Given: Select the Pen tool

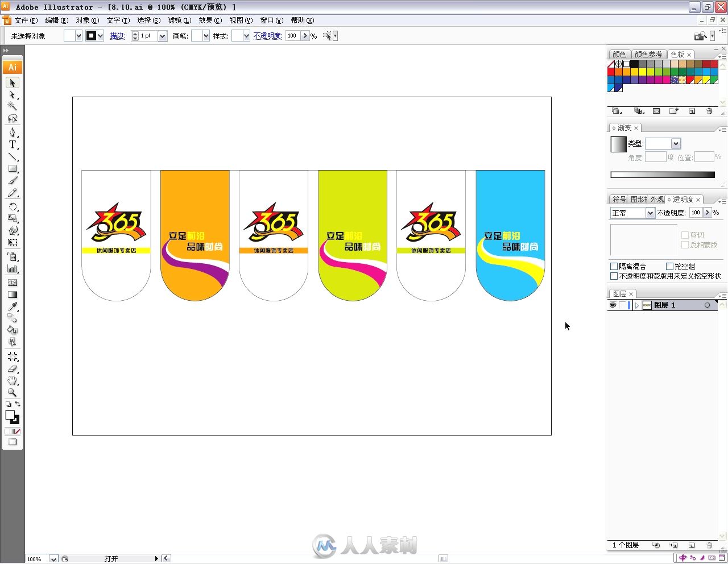Looking at the screenshot, I should [x=13, y=132].
